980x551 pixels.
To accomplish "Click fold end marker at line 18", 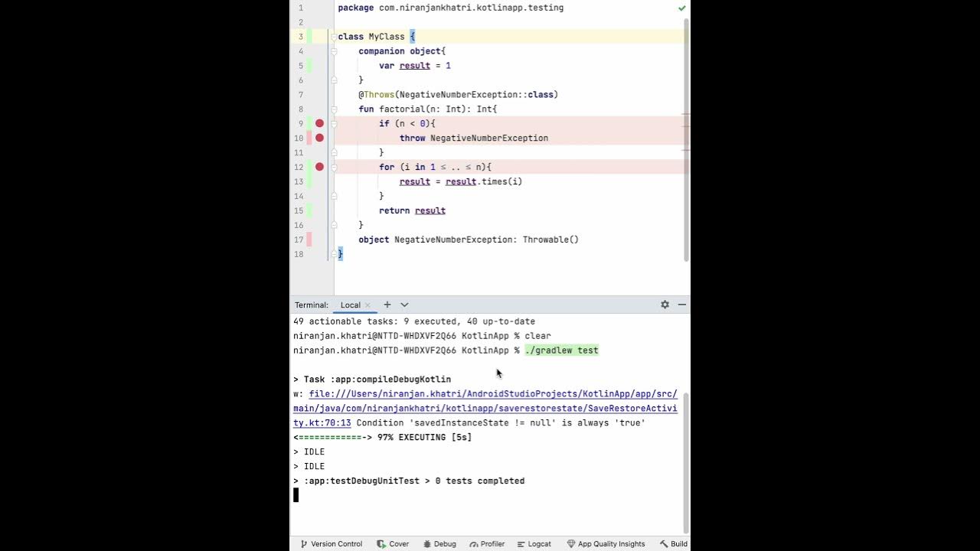I will [334, 254].
